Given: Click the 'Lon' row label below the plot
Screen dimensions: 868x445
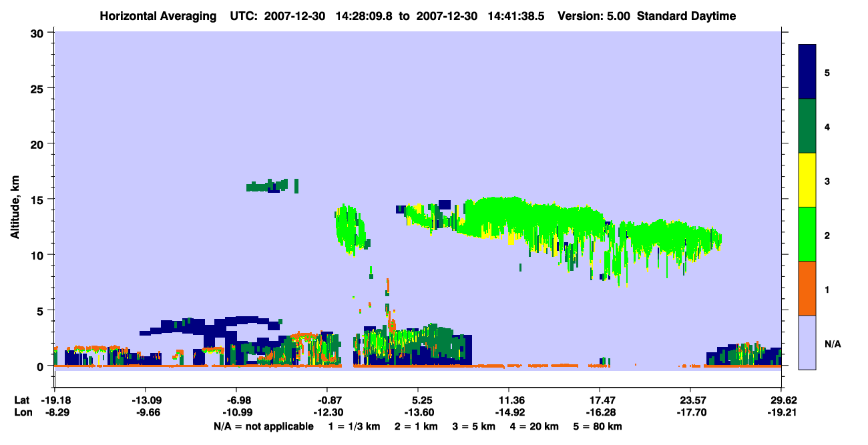Looking at the screenshot, I should point(22,412).
